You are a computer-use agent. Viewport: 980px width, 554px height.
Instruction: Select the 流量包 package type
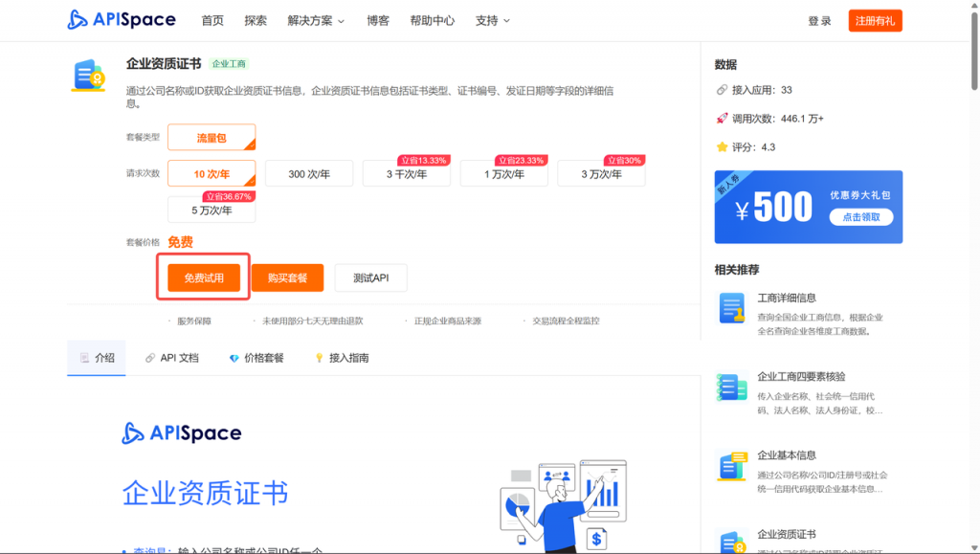(212, 138)
